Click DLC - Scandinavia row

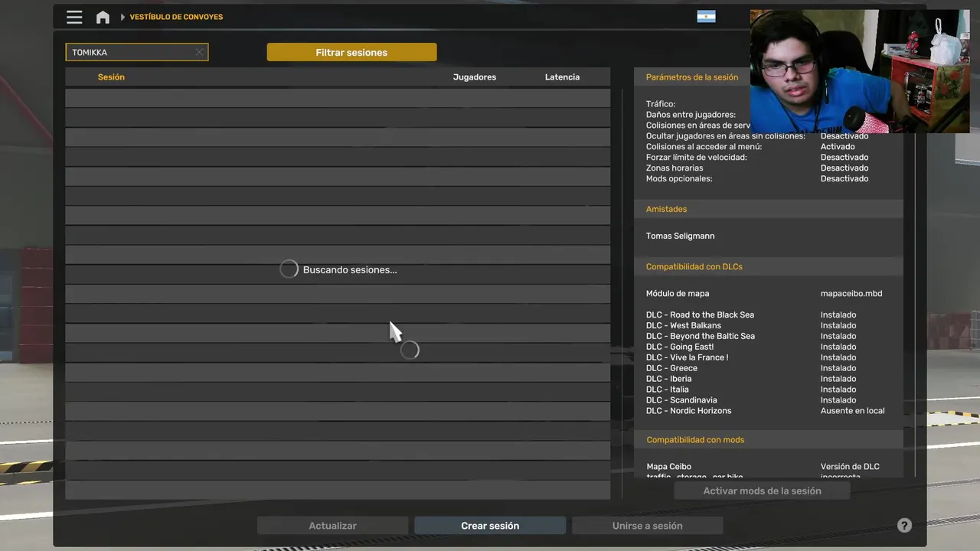(681, 400)
